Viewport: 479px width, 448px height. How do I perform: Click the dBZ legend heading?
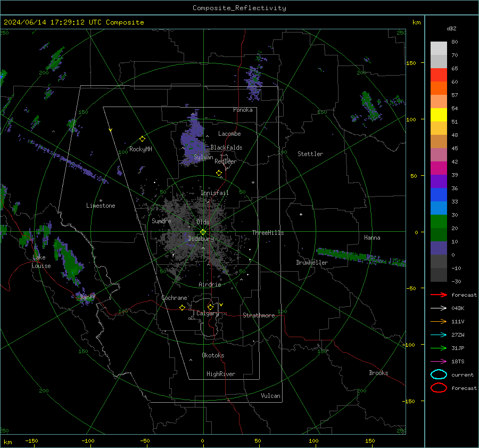(451, 28)
